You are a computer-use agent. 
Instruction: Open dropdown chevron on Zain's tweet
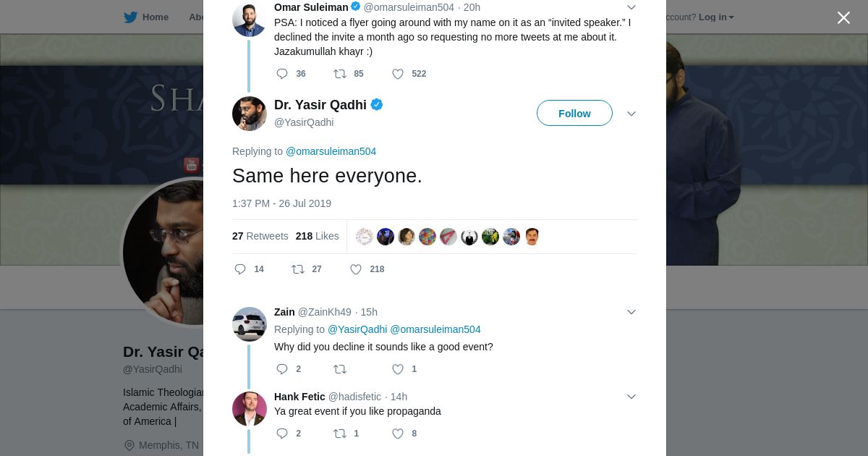click(631, 312)
